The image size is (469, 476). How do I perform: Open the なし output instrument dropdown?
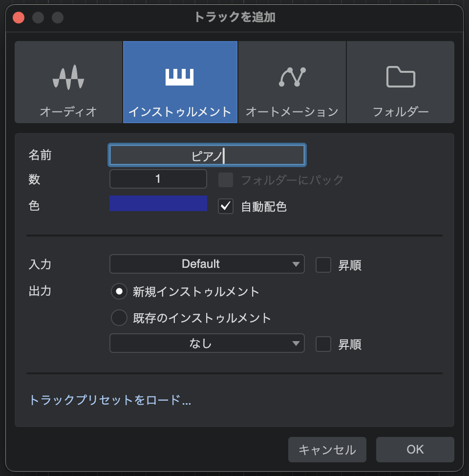[x=207, y=344]
